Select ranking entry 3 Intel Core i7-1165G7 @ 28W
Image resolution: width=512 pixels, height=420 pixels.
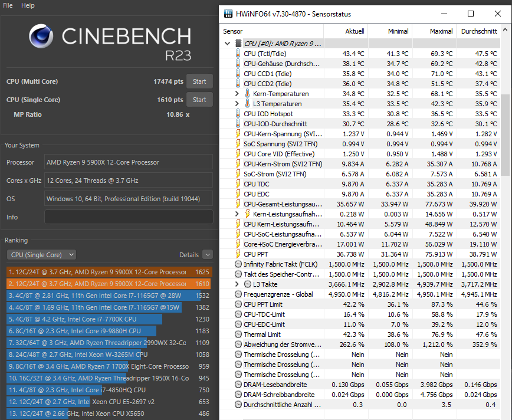click(109, 296)
